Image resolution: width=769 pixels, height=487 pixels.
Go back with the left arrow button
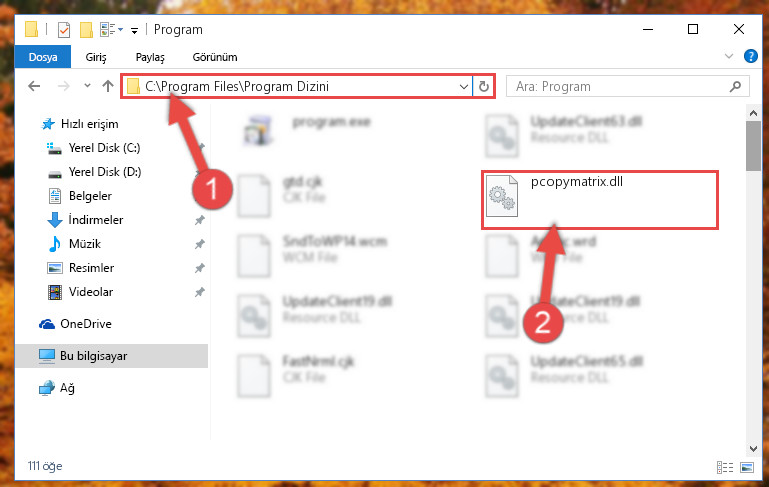(x=34, y=87)
